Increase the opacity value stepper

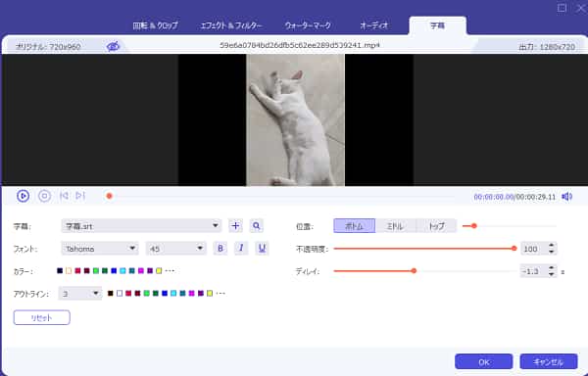551,246
